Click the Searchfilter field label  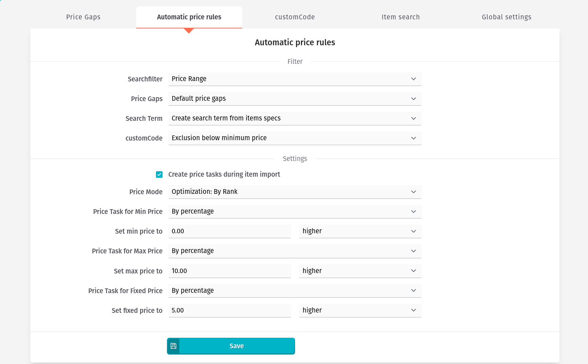(x=145, y=79)
